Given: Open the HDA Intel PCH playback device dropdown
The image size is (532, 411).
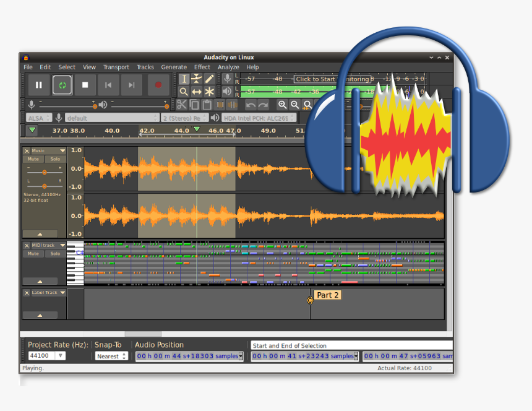Looking at the screenshot, I should [x=259, y=118].
